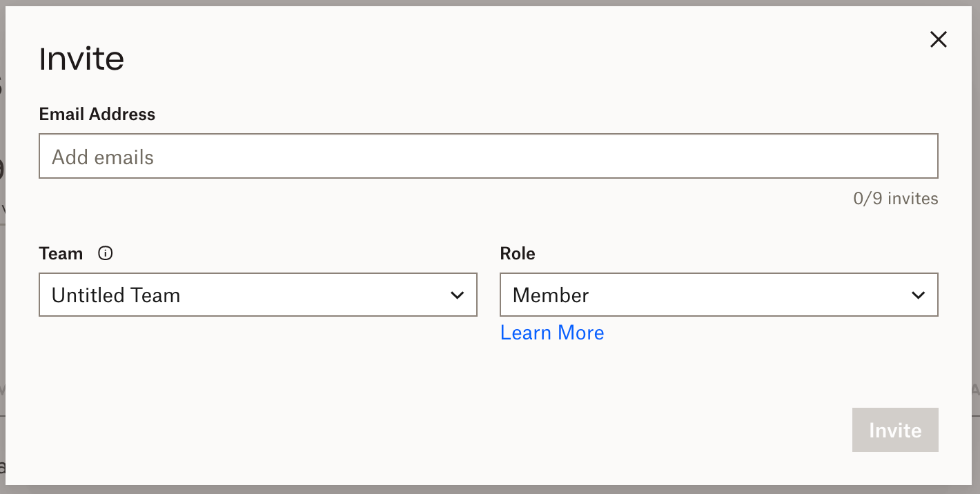
Task: Click the Invite dialog title
Action: pyautogui.click(x=81, y=59)
